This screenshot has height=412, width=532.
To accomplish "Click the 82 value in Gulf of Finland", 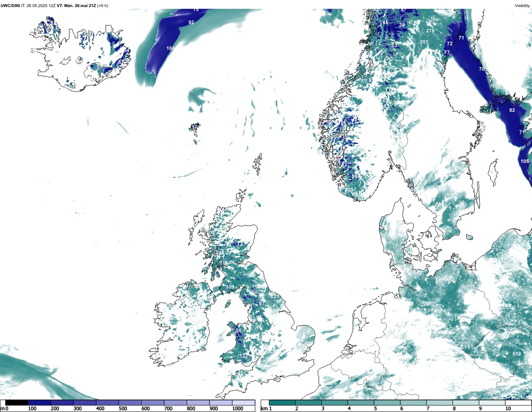I will point(512,110).
